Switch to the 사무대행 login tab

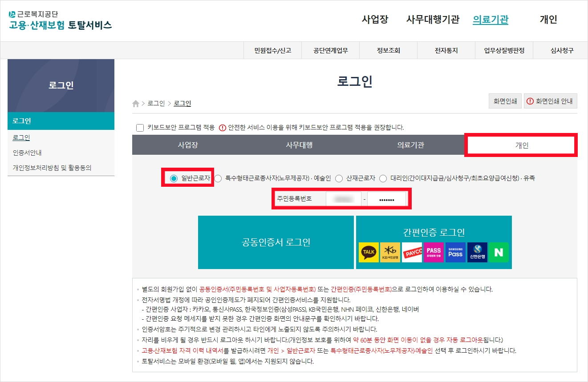[x=299, y=145]
